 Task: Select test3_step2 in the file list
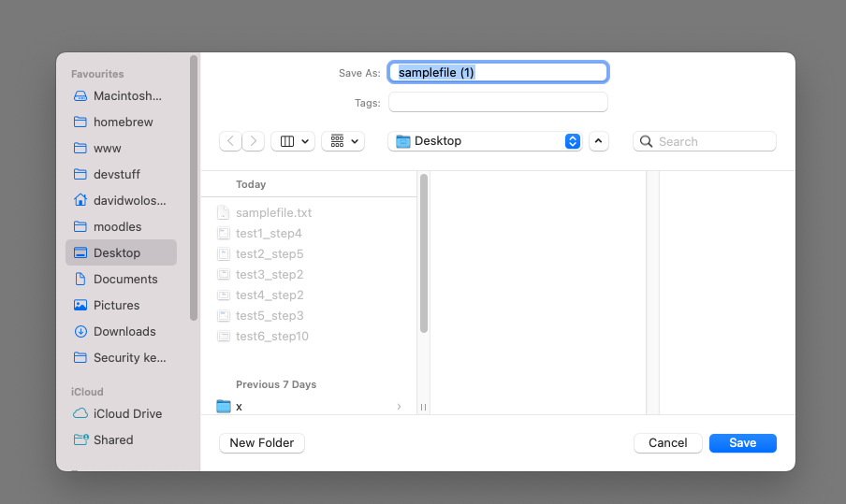[309, 274]
